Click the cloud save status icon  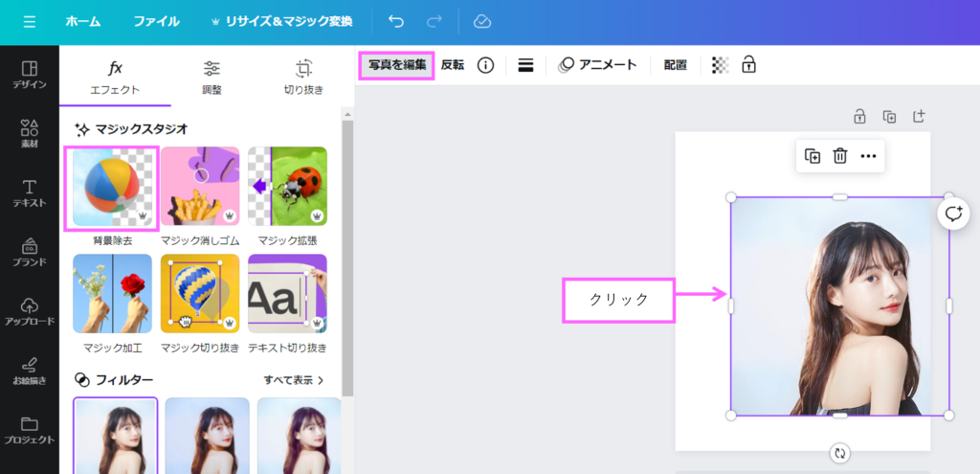tap(483, 21)
